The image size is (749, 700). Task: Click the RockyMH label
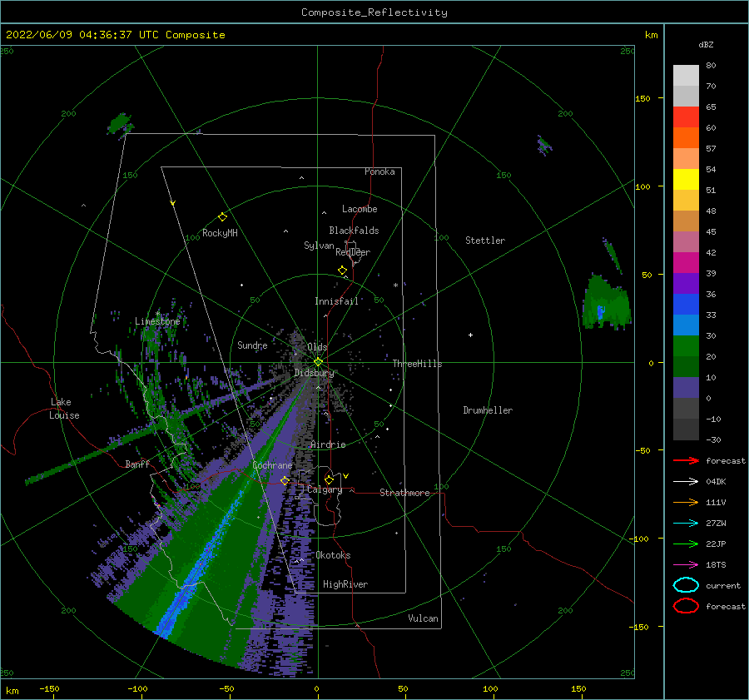pyautogui.click(x=220, y=233)
